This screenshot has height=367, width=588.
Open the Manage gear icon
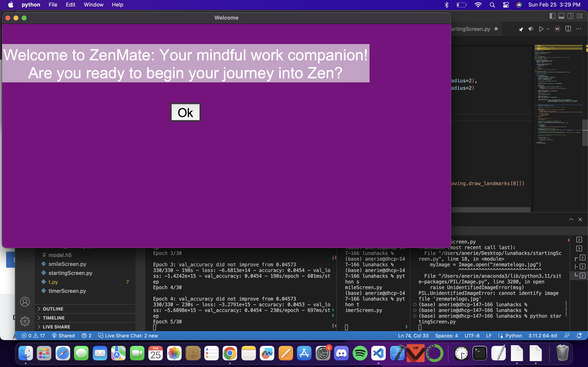point(25,321)
